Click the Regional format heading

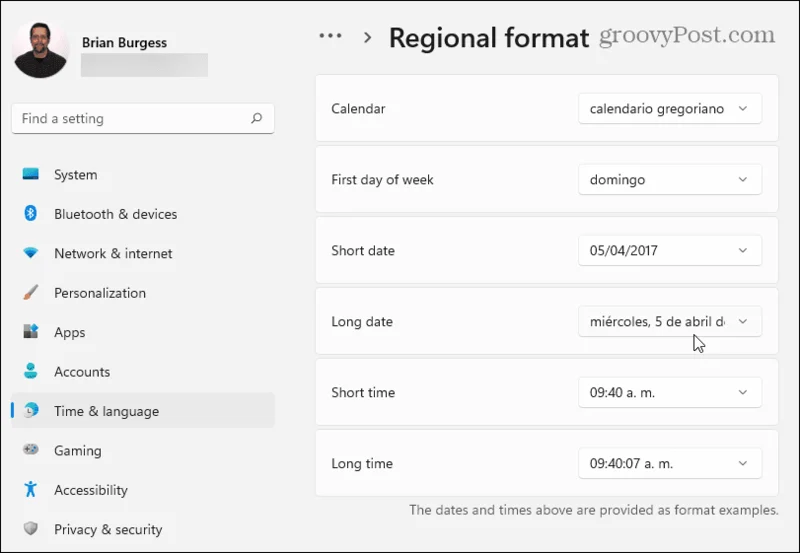click(489, 38)
